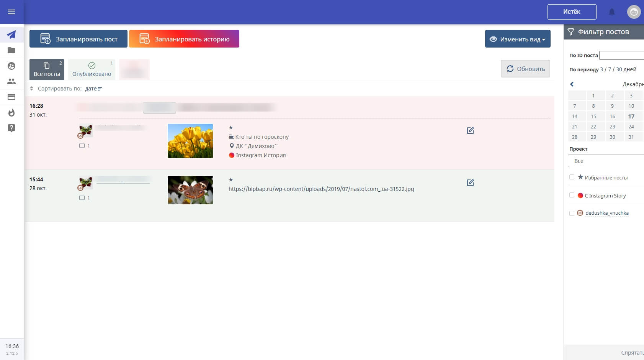The height and width of the screenshot is (360, 644).
Task: Open the user avatar menu
Action: click(x=634, y=12)
